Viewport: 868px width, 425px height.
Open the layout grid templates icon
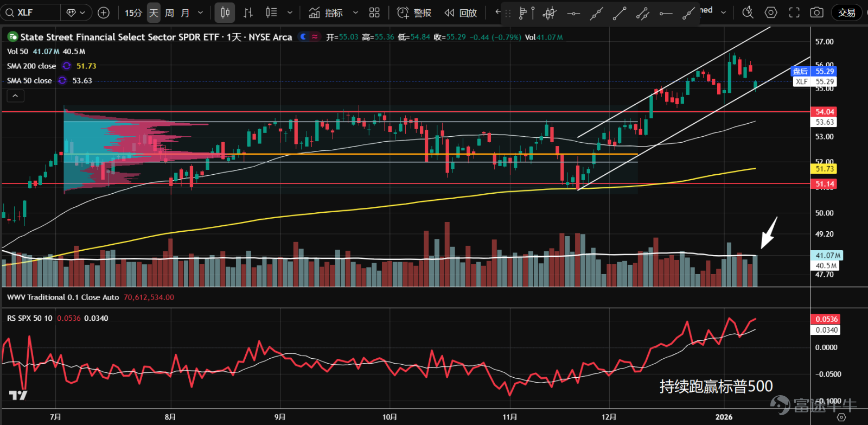(374, 12)
